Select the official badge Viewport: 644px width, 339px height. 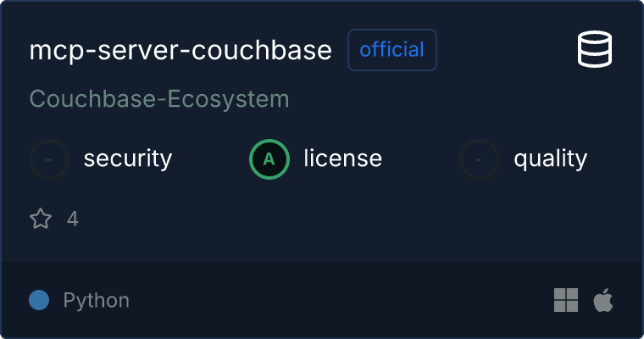(x=391, y=50)
